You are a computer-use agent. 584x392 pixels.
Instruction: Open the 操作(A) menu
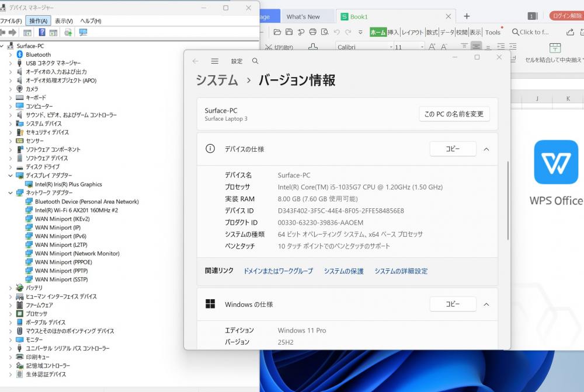coord(38,21)
